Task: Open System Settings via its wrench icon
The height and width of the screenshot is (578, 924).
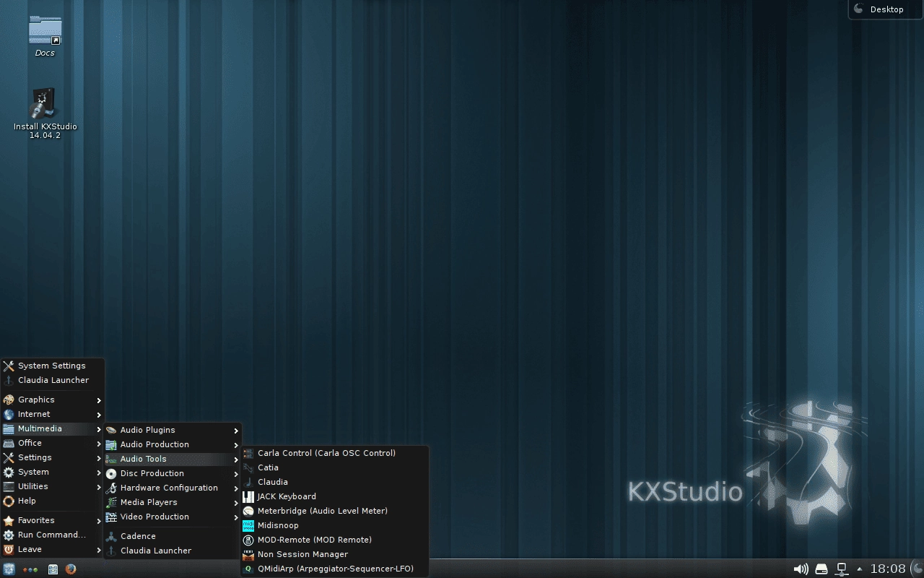Action: pos(9,366)
